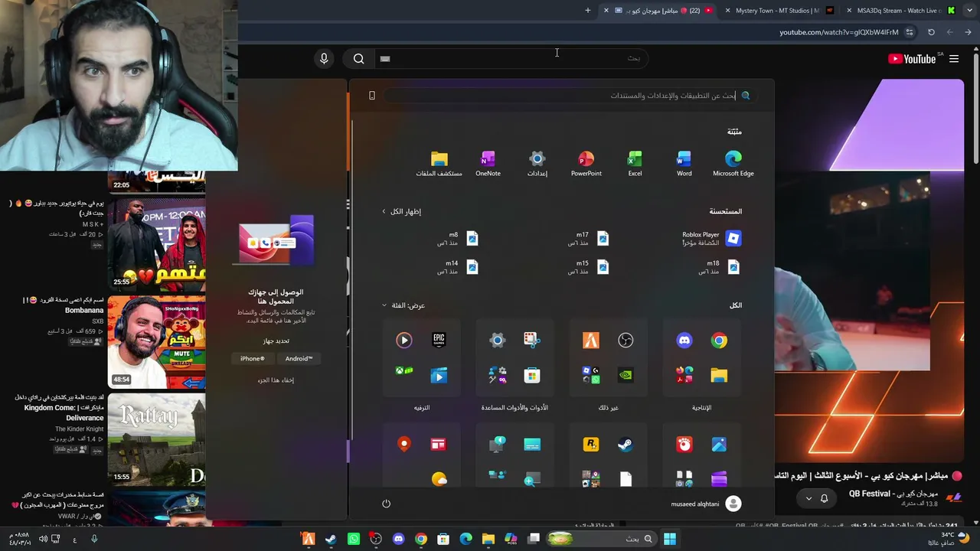Open the Photos app icon
This screenshot has height=551, width=980.
(719, 445)
